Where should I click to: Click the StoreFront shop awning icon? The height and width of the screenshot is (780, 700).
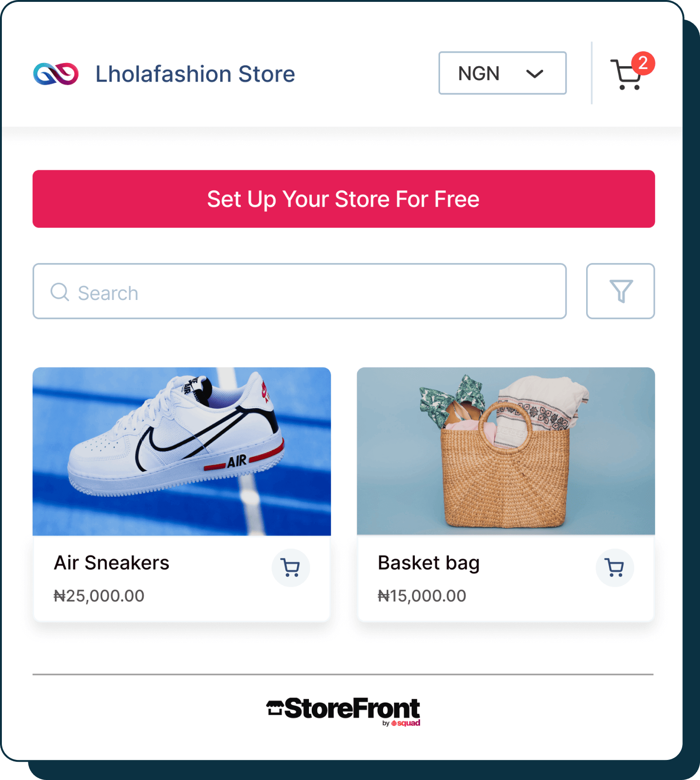pos(275,708)
